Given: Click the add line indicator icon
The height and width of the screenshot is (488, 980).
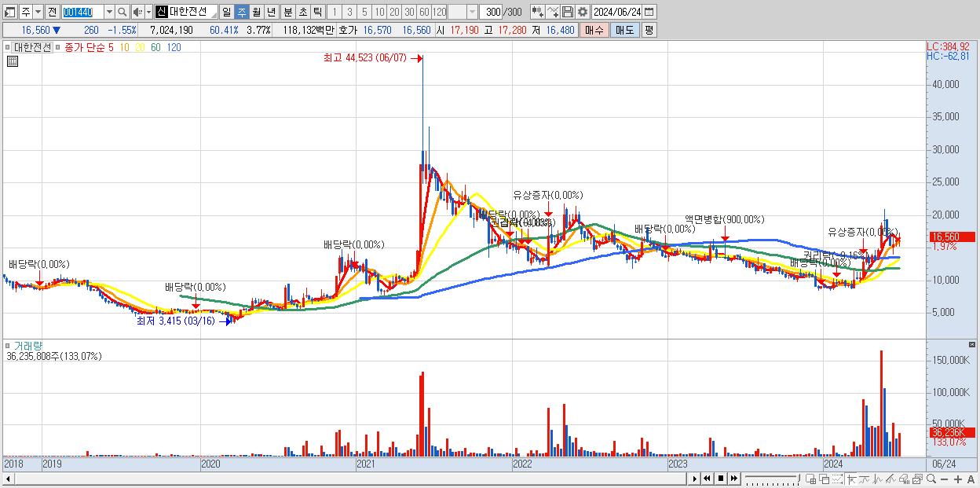Looking at the screenshot, I should 552,12.
